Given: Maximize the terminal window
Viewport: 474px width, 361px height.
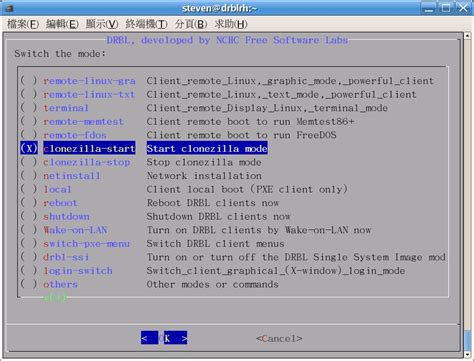Looking at the screenshot, I should (x=446, y=8).
